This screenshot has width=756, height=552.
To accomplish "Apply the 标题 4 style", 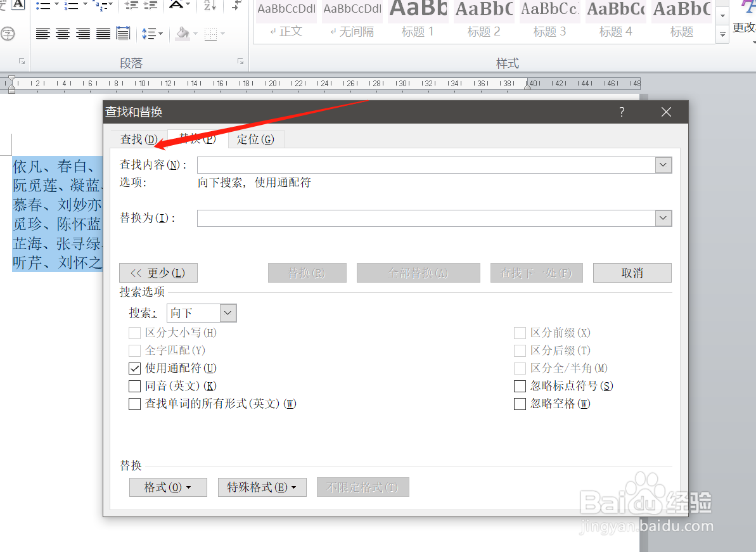I will tap(616, 19).
